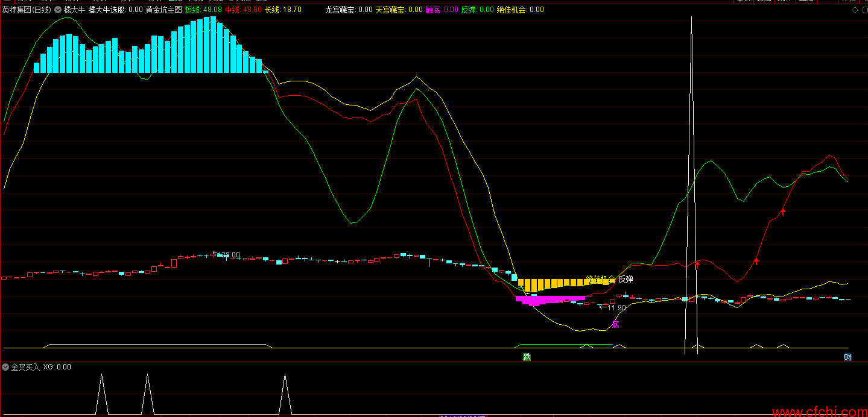The image size is (868, 417).
Task: Click the yellow 天宫藏宝 indicator readout
Action: [398, 10]
